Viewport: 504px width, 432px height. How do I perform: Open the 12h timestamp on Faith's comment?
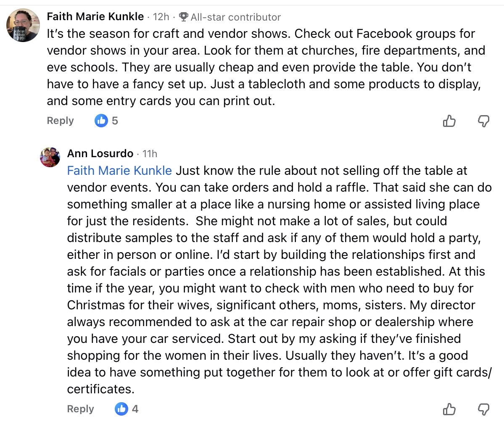tap(161, 17)
